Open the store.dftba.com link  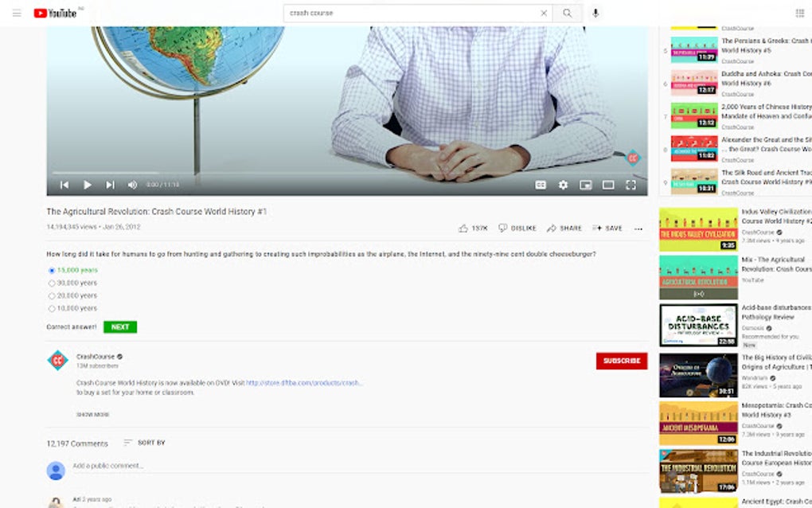[x=304, y=383]
